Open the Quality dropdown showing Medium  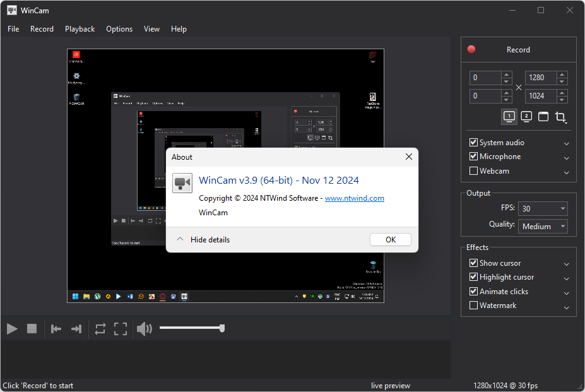[x=543, y=226]
